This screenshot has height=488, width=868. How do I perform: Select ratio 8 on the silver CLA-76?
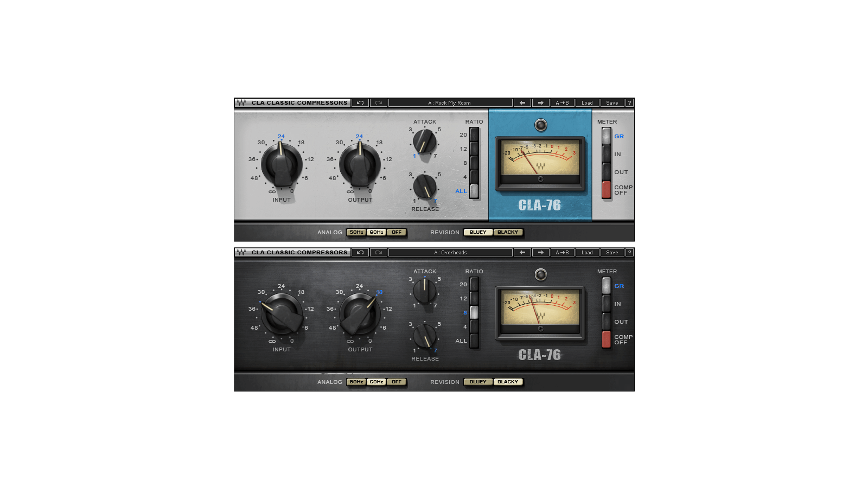tap(474, 163)
